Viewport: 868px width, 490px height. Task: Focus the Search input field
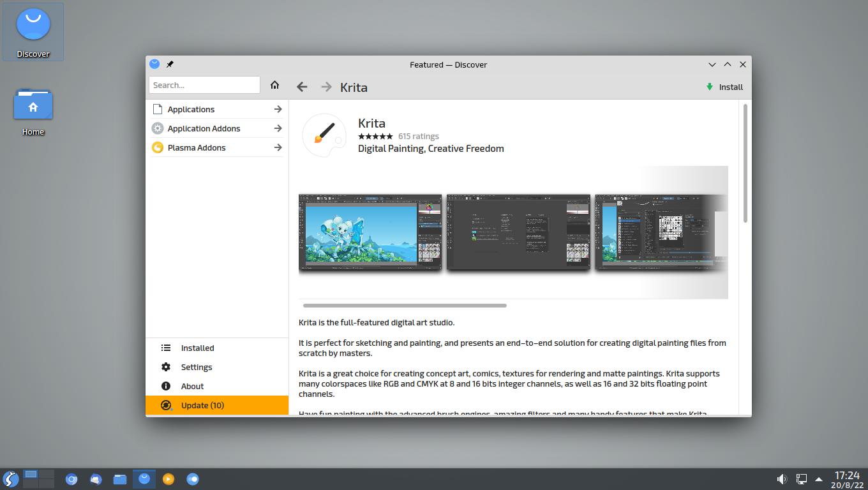click(204, 85)
